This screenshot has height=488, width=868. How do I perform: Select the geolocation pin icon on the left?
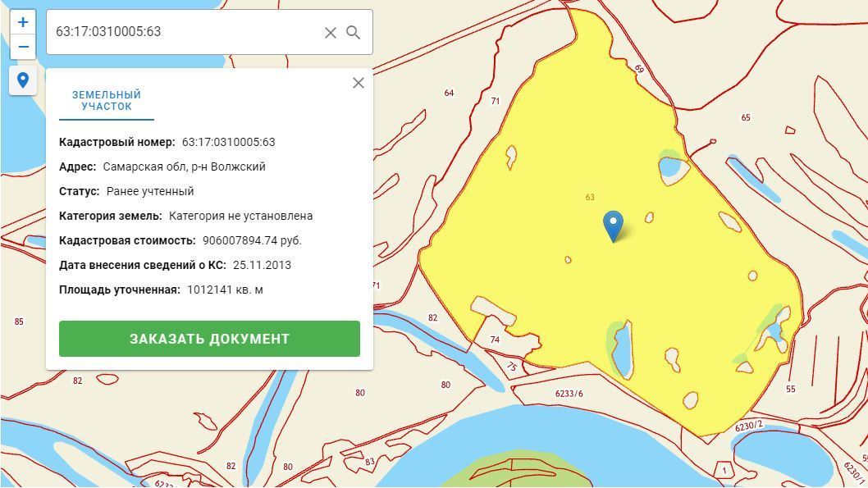pos(22,80)
